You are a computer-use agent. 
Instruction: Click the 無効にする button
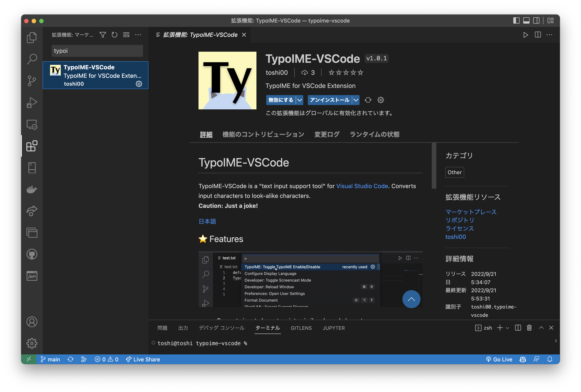[281, 100]
